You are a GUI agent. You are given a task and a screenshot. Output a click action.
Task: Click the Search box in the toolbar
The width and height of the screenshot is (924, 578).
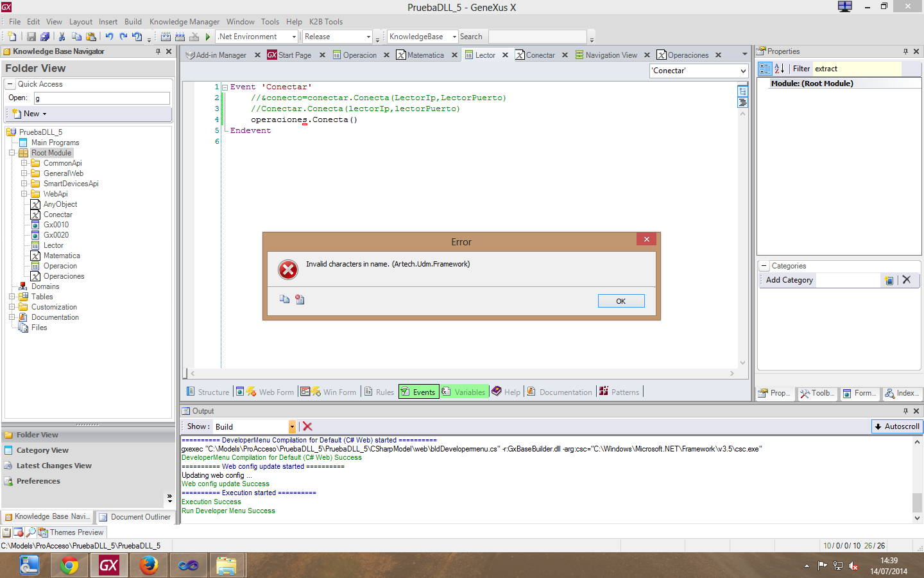[x=538, y=37]
